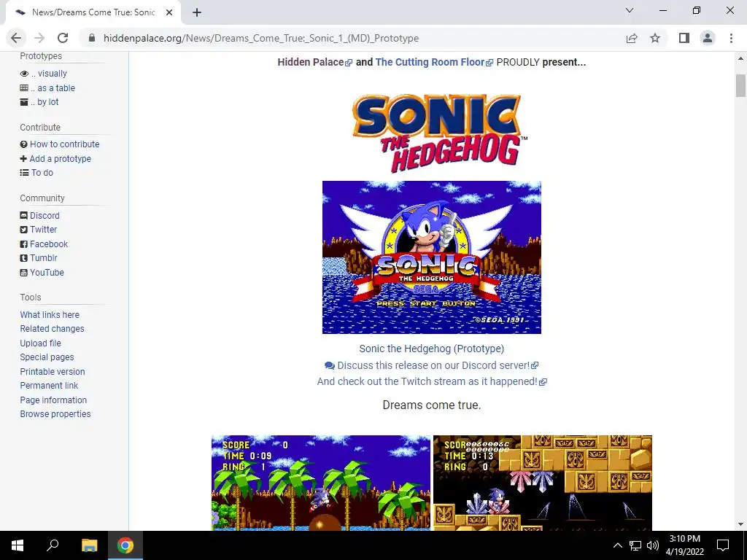This screenshot has height=560, width=747.
Task: Show hidden system tray icons
Action: tap(617, 545)
